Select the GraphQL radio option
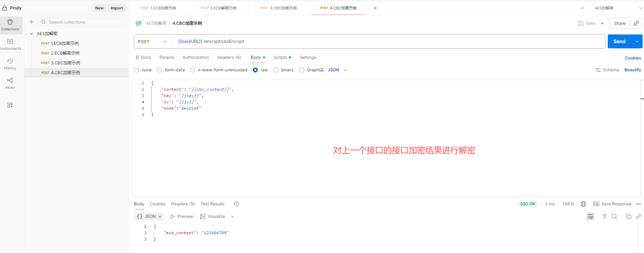The height and width of the screenshot is (253, 644). coord(302,70)
